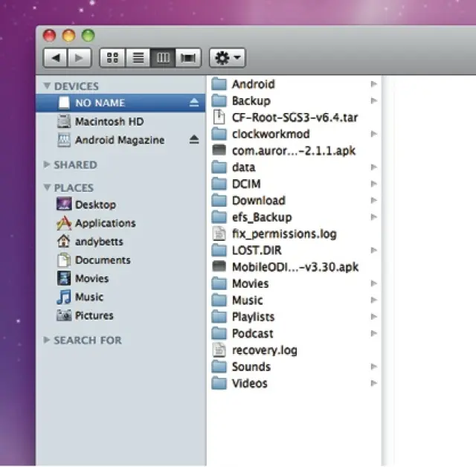This screenshot has height=467, width=476.
Task: Eject the NO NAME drive
Action: (x=194, y=103)
